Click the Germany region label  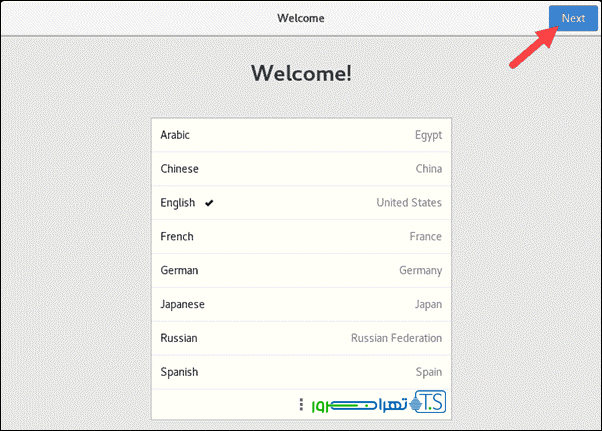[x=421, y=270]
